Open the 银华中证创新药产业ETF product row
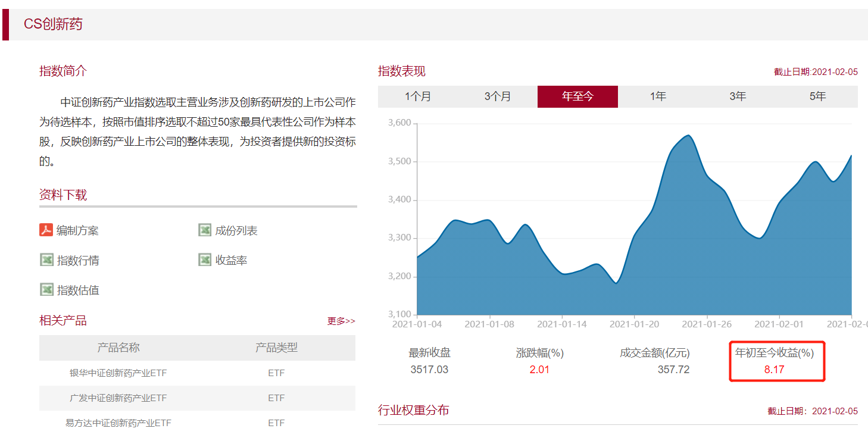This screenshot has height=444, width=868. pos(197,373)
